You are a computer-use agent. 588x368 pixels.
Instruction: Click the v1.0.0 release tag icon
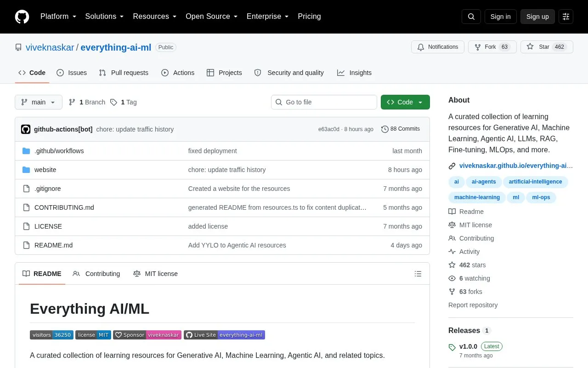click(x=452, y=347)
